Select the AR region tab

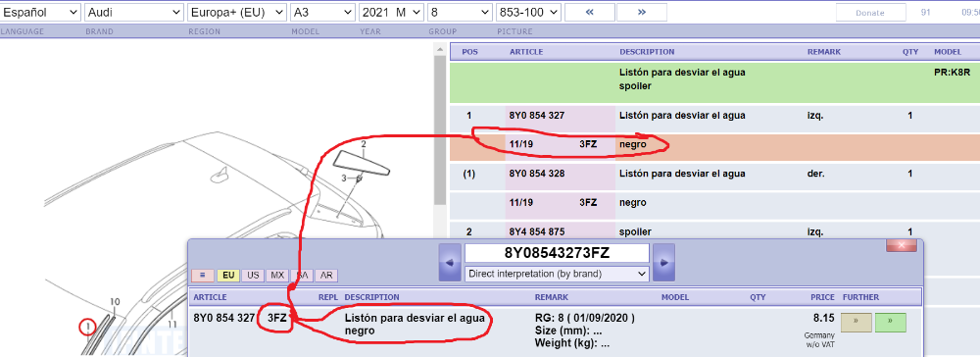click(326, 275)
